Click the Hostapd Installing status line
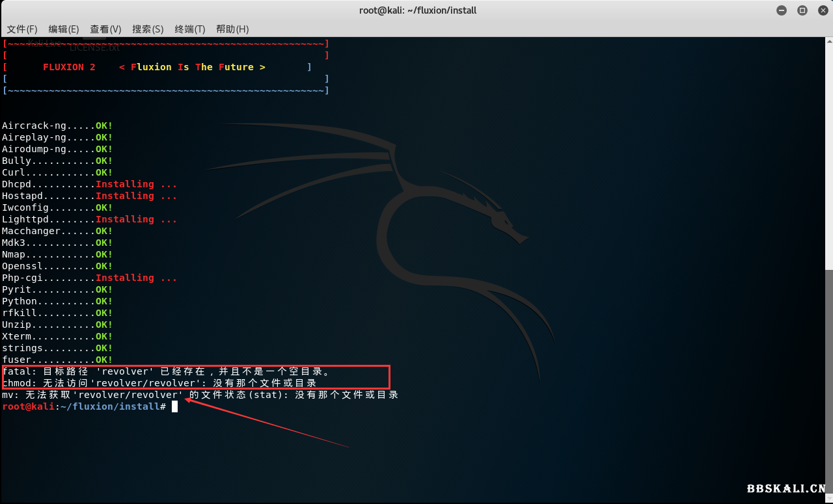The height and width of the screenshot is (504, 833). 89,196
